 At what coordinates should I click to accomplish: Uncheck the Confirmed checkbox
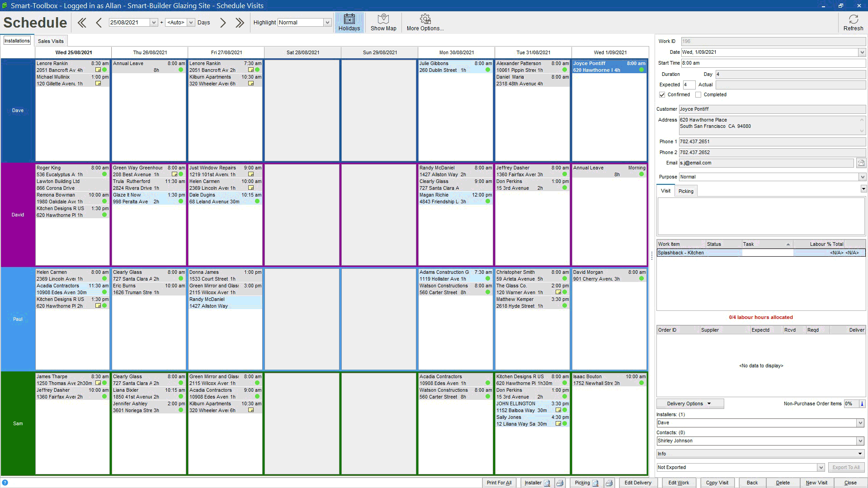(662, 95)
